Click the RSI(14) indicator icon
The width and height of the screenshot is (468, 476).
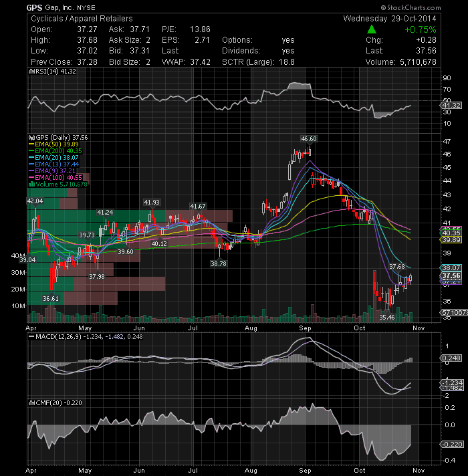pyautogui.click(x=31, y=72)
